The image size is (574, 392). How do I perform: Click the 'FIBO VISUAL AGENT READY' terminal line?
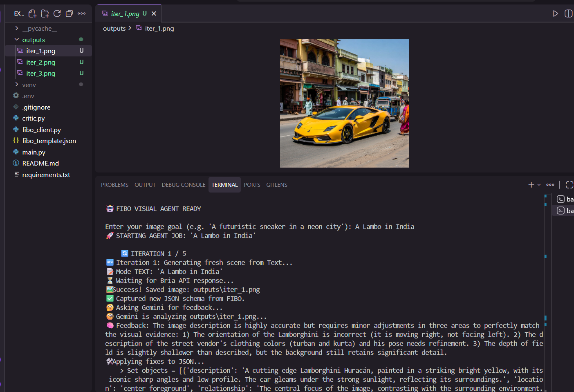[159, 208]
